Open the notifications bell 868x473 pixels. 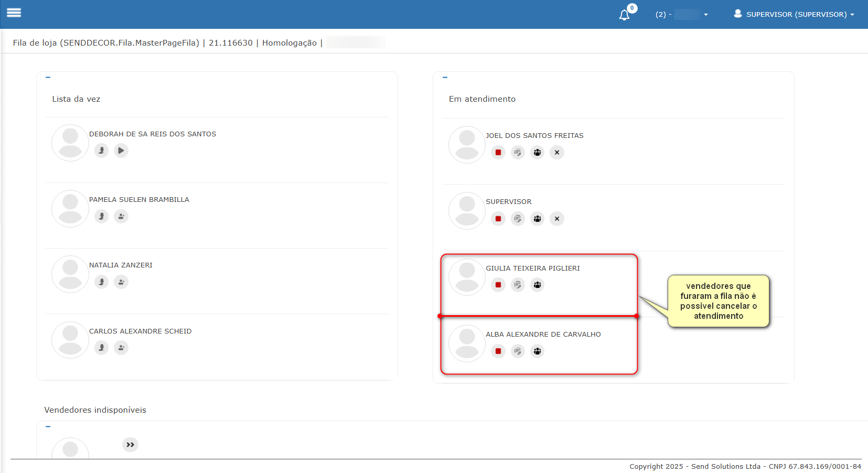click(624, 15)
